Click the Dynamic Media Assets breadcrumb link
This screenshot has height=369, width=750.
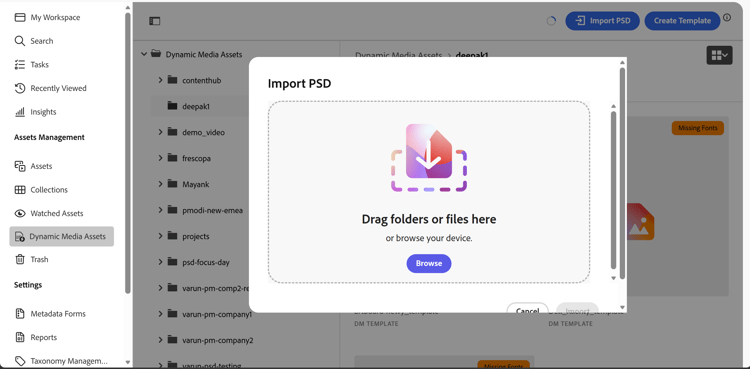398,55
